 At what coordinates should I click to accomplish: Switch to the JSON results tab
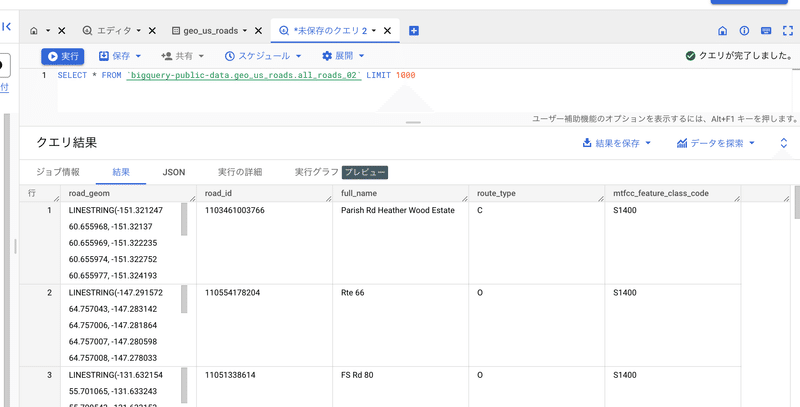(x=174, y=172)
